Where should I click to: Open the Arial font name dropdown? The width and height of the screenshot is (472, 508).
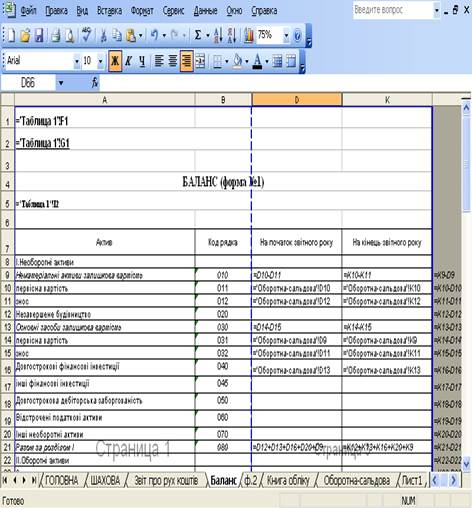pos(77,61)
